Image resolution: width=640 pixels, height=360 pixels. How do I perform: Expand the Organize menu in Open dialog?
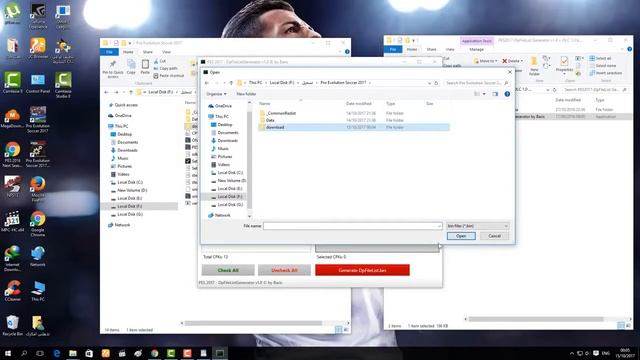[216, 94]
